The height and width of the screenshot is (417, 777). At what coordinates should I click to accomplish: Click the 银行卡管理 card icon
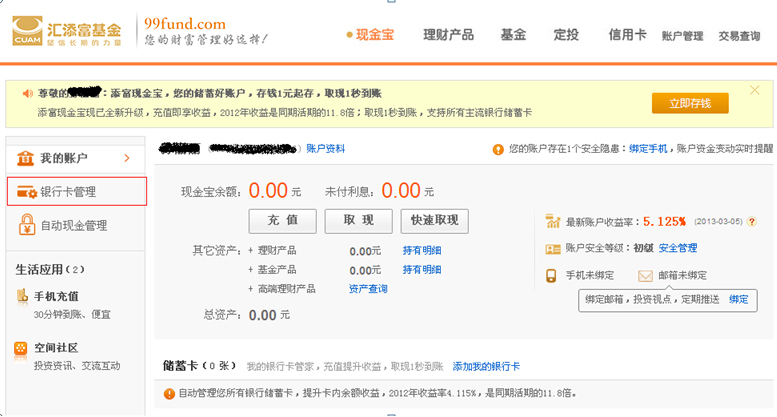24,192
